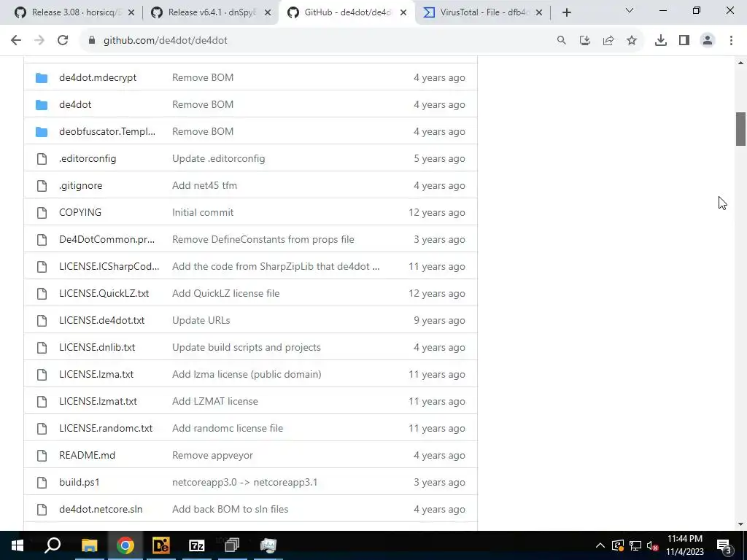Open Windows Start menu

[x=18, y=545]
